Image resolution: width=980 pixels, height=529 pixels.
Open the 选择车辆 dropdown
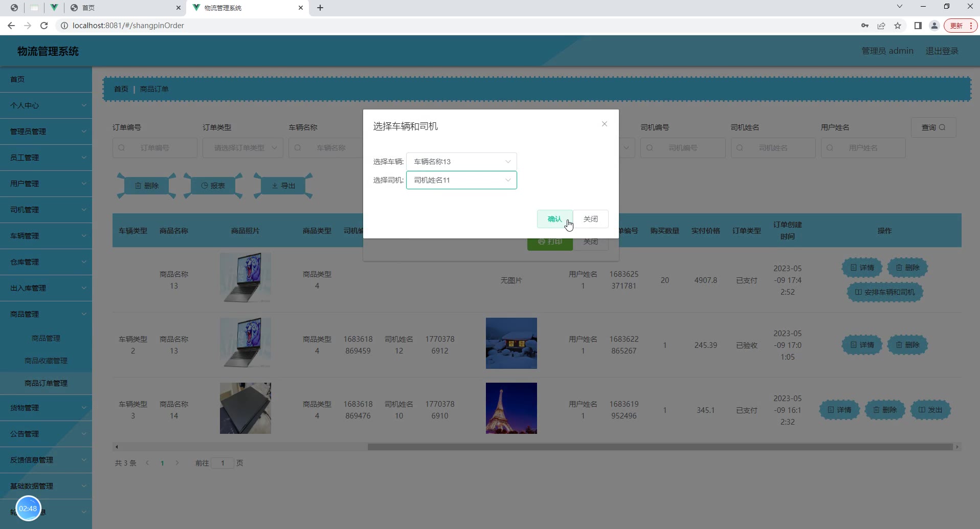[x=461, y=162]
